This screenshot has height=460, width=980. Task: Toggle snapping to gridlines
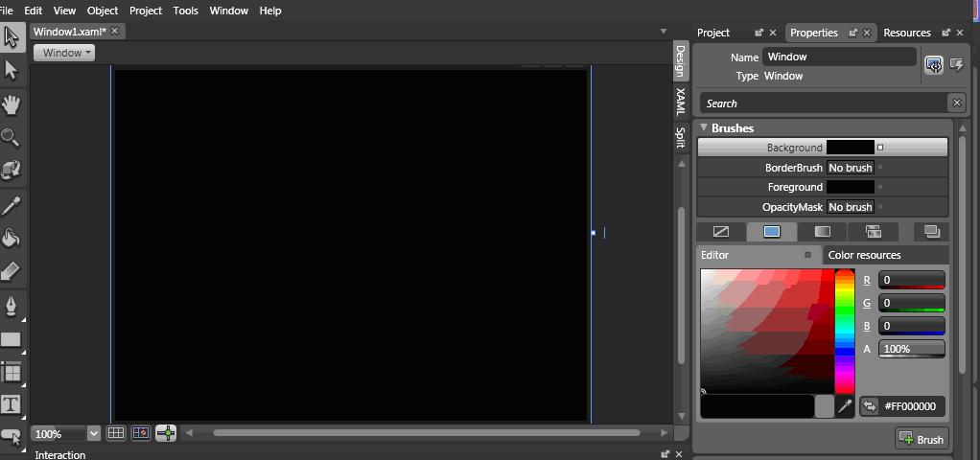[x=141, y=433]
